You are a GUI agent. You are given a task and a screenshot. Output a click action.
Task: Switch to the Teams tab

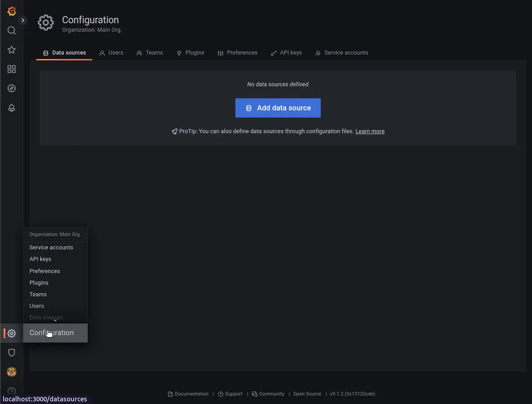pyautogui.click(x=150, y=52)
